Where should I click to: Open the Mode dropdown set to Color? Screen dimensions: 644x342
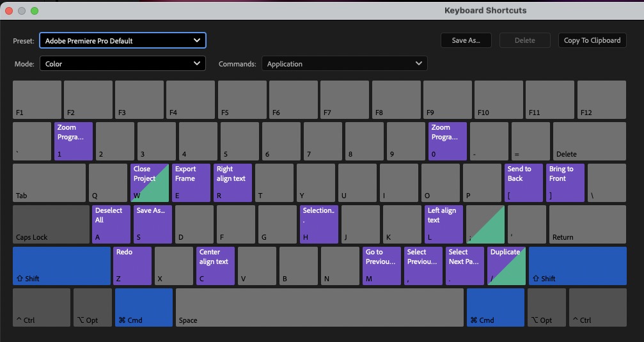(122, 64)
